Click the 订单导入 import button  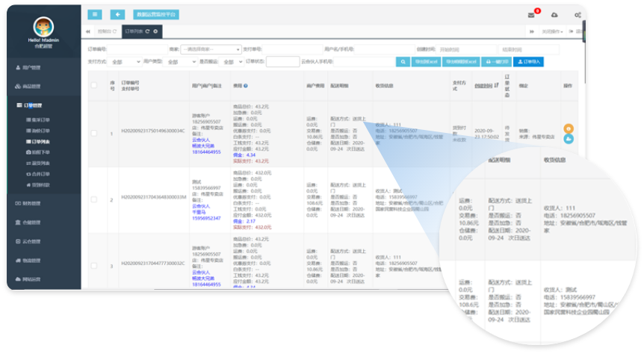click(x=528, y=62)
